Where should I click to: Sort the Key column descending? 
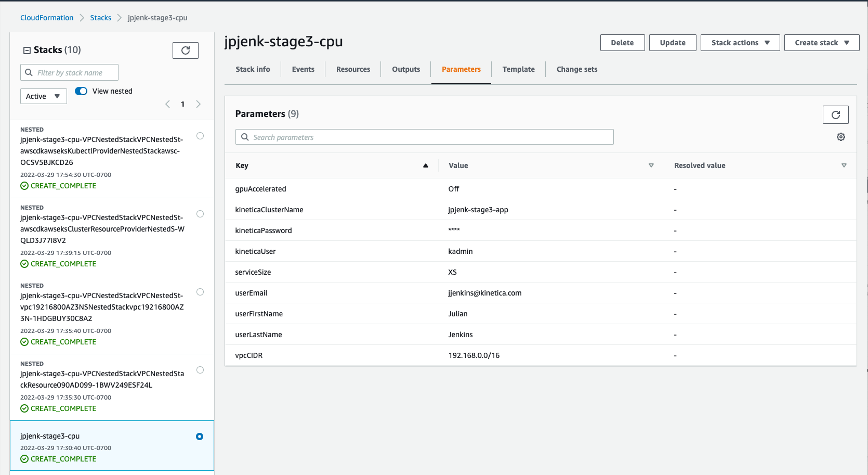425,165
